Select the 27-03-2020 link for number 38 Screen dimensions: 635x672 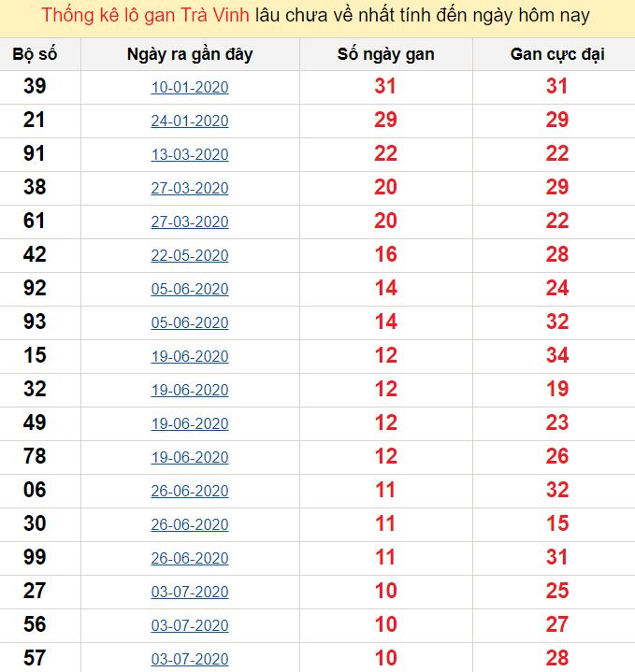190,188
